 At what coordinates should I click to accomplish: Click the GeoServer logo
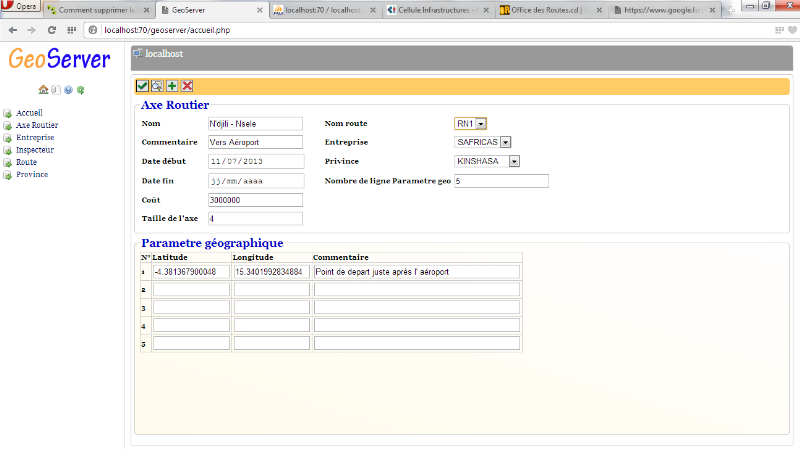(59, 58)
